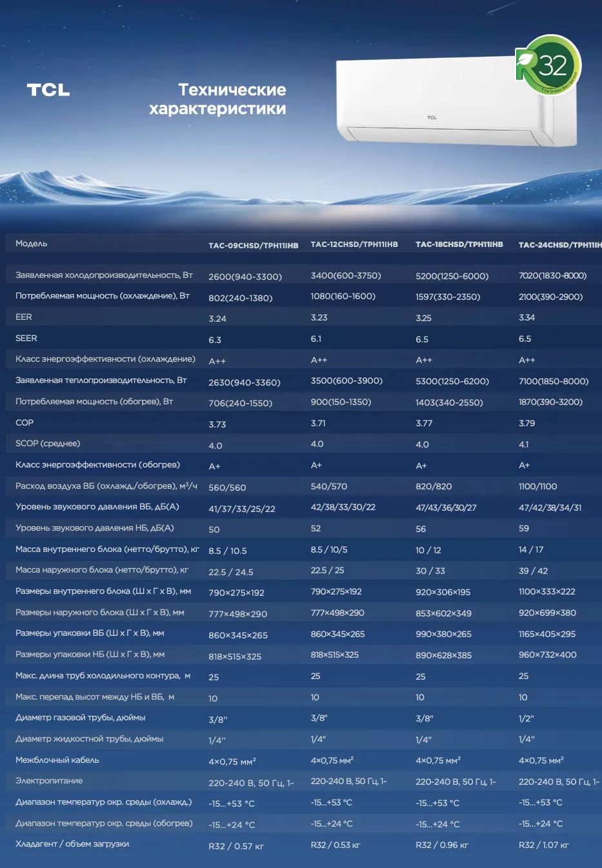The width and height of the screenshot is (602, 868).
Task: Click the 'SCOP (среднее)' row label
Action: tap(48, 444)
